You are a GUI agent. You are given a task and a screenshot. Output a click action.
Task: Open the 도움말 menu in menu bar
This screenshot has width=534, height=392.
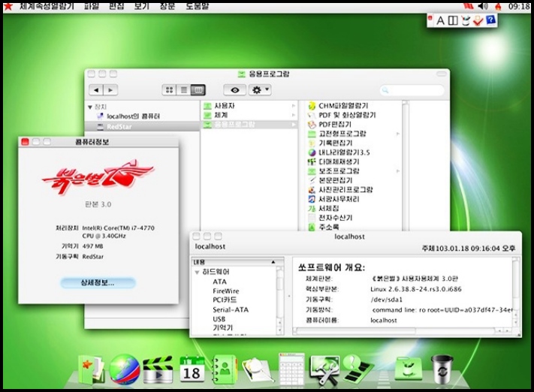pyautogui.click(x=197, y=6)
